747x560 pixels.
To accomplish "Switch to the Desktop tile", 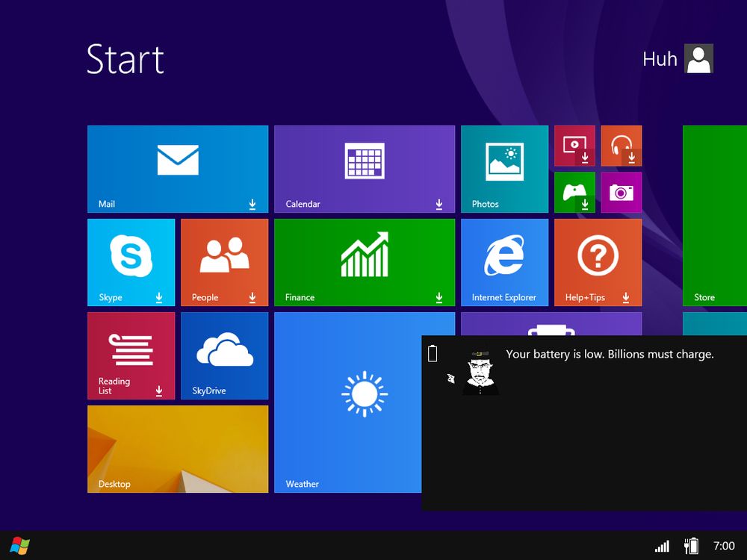I will coord(178,448).
